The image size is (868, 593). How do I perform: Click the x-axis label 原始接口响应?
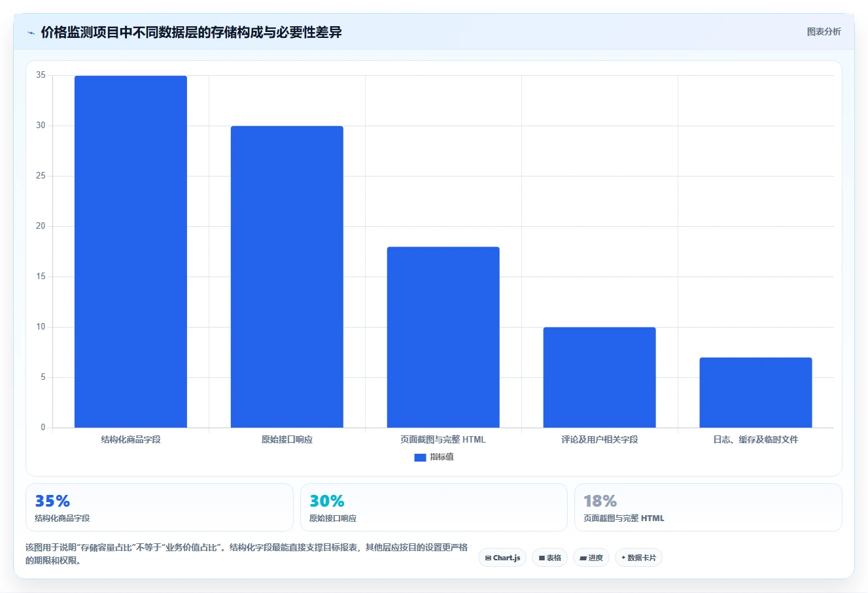[287, 439]
